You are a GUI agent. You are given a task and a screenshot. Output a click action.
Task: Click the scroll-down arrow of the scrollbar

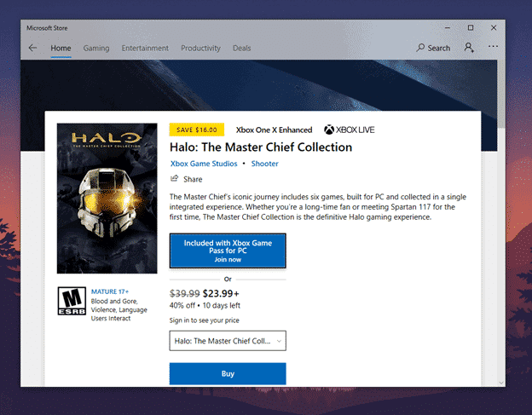pyautogui.click(x=501, y=383)
